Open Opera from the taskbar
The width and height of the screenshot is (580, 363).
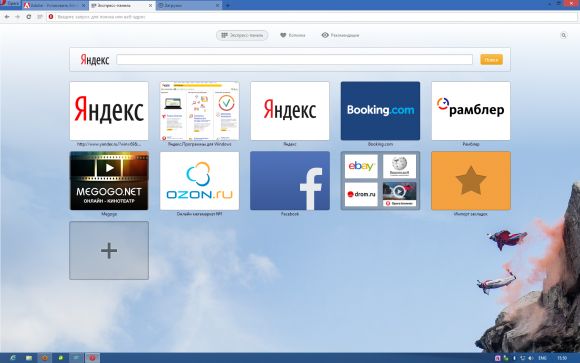(x=92, y=358)
